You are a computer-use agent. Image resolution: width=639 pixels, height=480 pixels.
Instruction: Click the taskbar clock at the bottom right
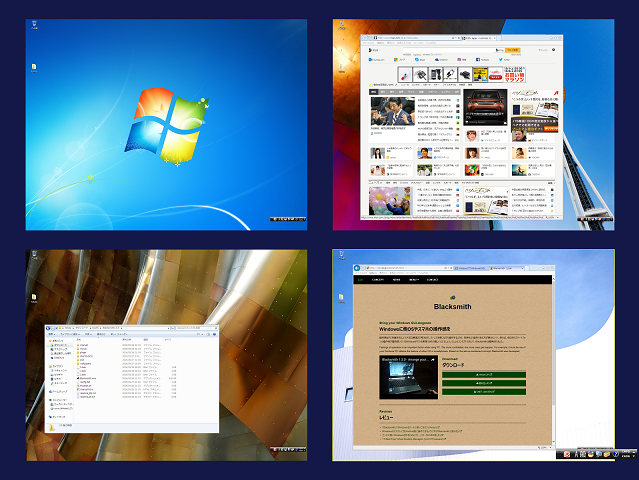[626, 454]
